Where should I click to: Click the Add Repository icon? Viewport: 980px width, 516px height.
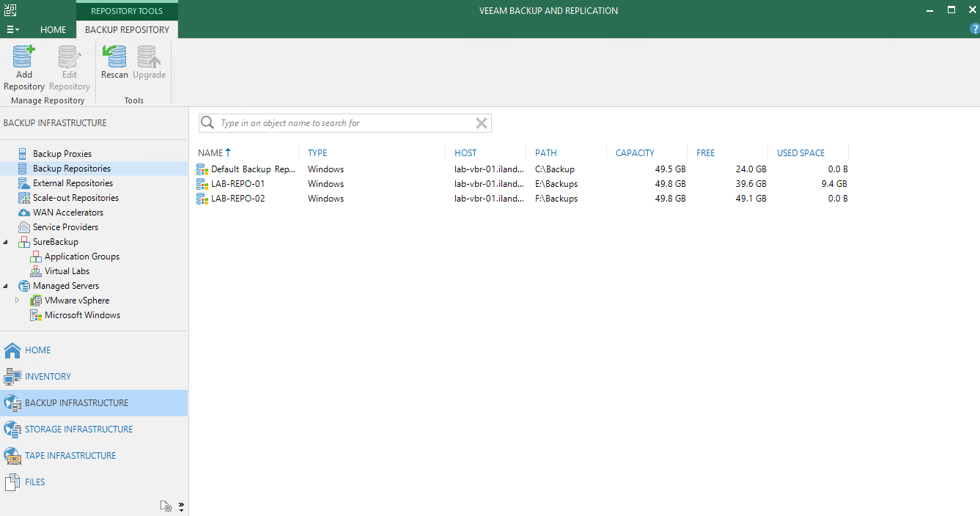(23, 57)
